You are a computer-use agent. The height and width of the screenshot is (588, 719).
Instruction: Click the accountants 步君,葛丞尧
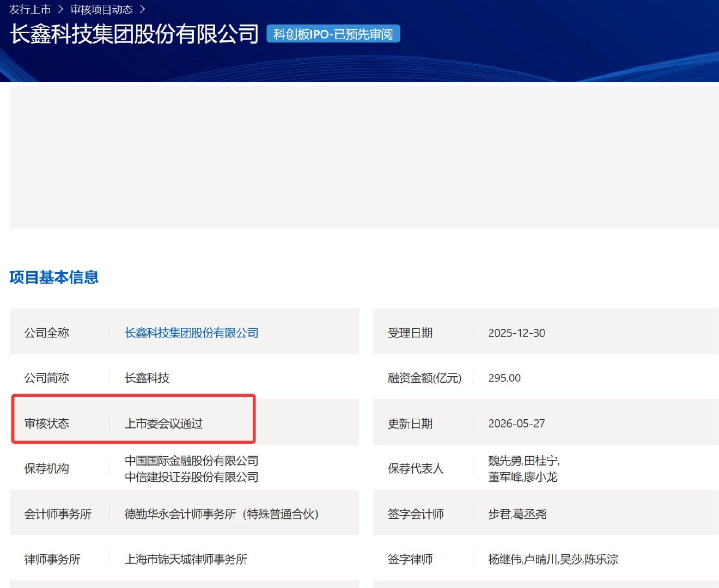click(x=517, y=514)
